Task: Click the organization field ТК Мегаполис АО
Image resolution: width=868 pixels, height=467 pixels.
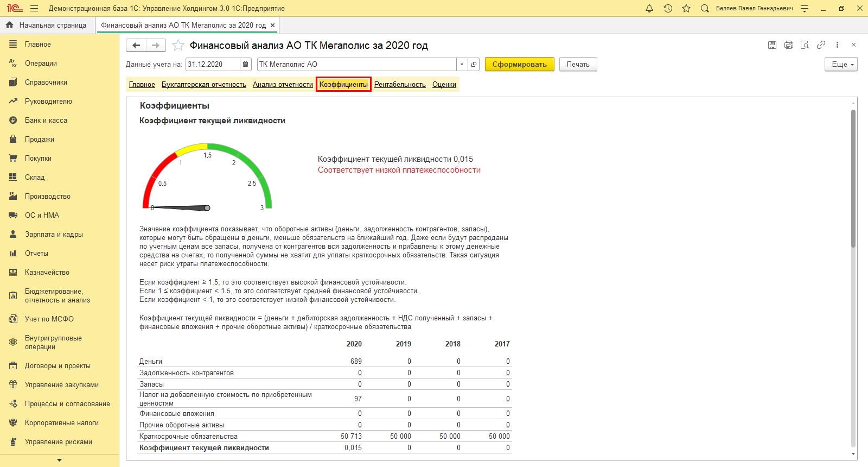Action: coord(357,65)
